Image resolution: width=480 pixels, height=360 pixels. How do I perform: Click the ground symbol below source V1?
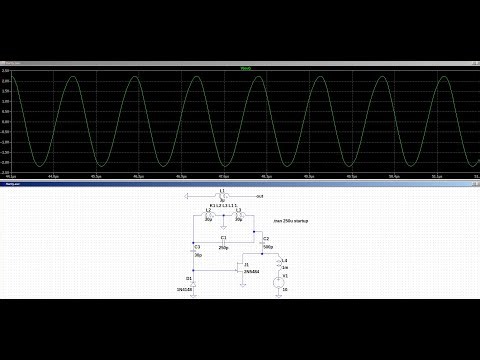(x=278, y=295)
